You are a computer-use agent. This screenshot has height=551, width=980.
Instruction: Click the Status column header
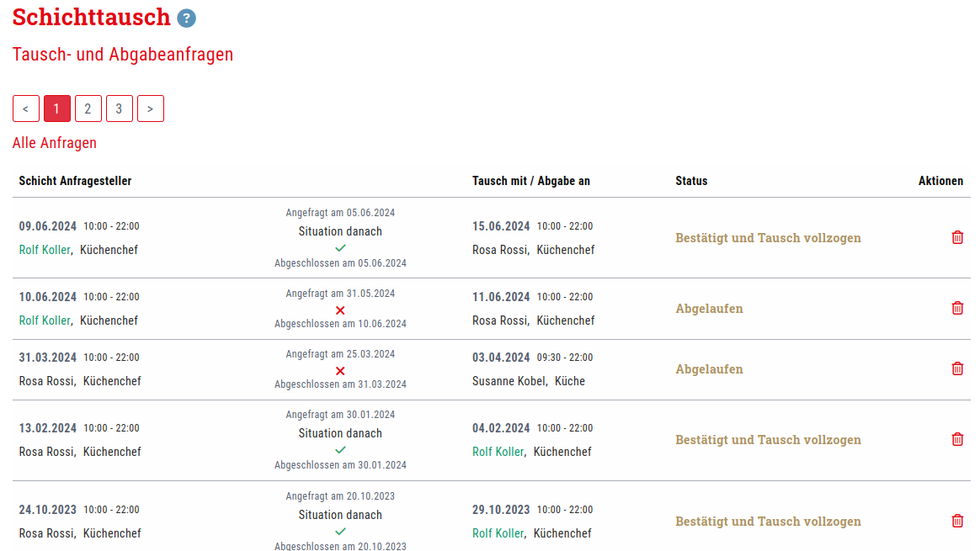pos(690,180)
